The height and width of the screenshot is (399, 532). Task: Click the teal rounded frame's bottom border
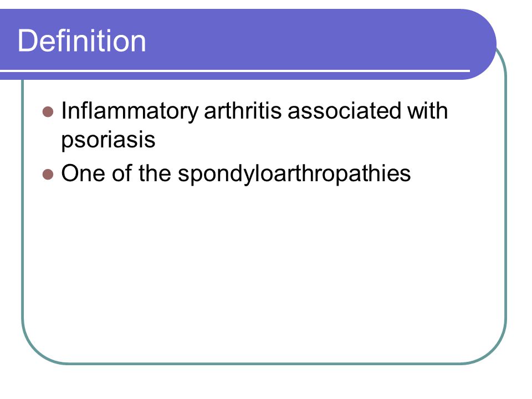(x=265, y=364)
